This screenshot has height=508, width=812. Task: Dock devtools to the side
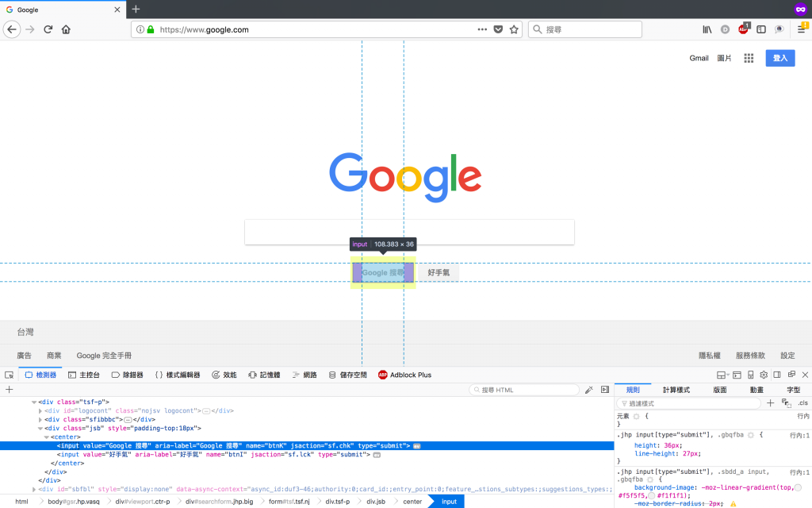pyautogui.click(x=777, y=375)
